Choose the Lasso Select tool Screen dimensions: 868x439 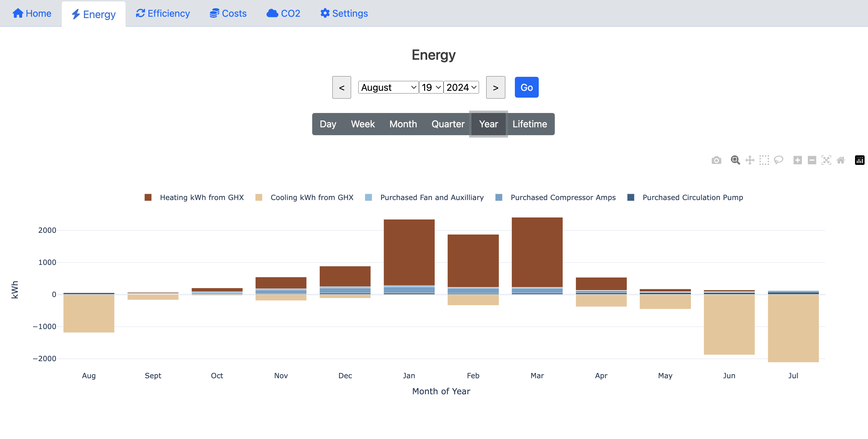pyautogui.click(x=779, y=160)
